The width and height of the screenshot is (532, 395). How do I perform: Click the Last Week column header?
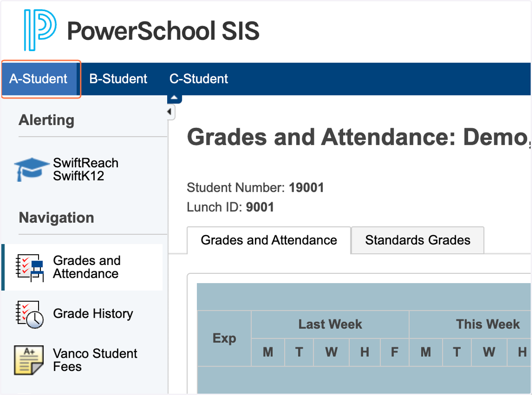(330, 324)
